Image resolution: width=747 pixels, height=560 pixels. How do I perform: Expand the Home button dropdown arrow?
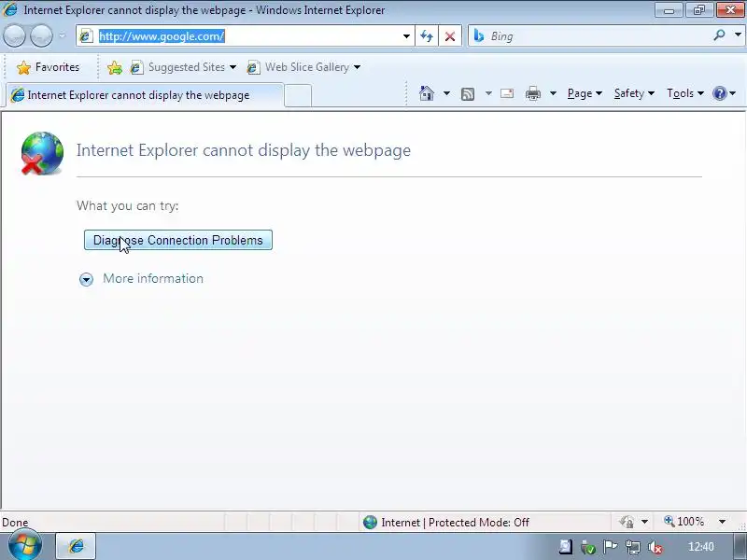click(446, 93)
